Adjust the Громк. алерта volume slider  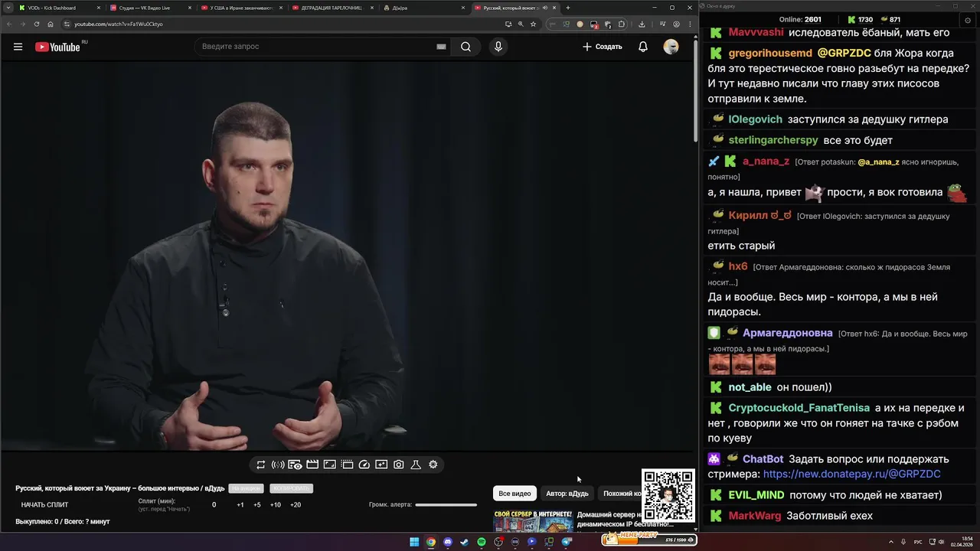pyautogui.click(x=446, y=505)
